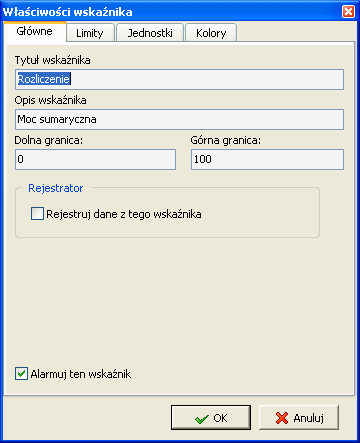
Task: Uncheck Alarmuj ten wskaźnik
Action: (21, 374)
